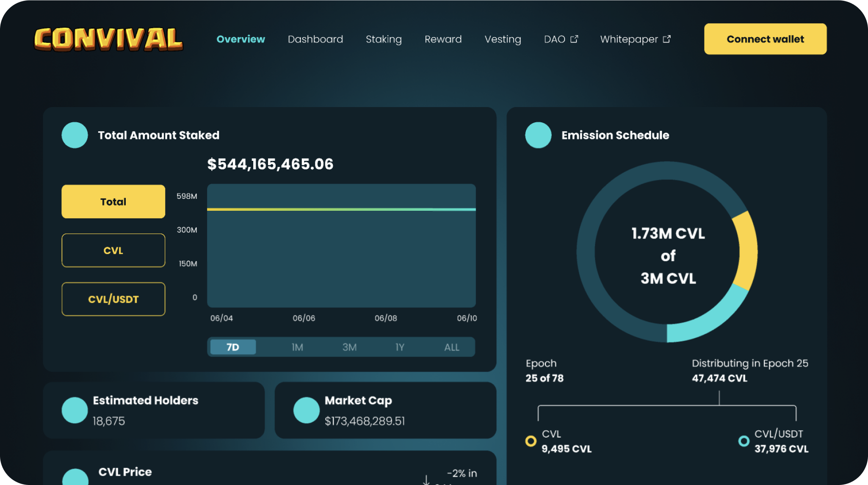Open the Whitepaper external link
This screenshot has height=485, width=868.
tap(635, 39)
